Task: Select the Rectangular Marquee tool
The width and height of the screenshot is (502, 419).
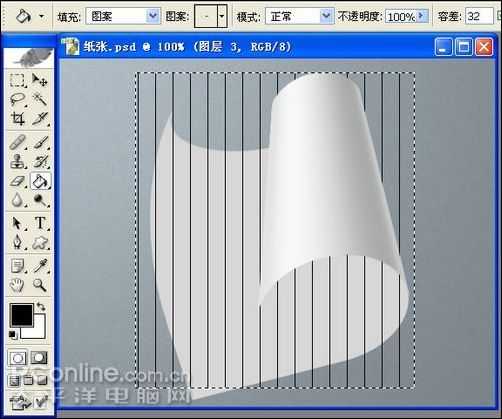Action: (17, 80)
